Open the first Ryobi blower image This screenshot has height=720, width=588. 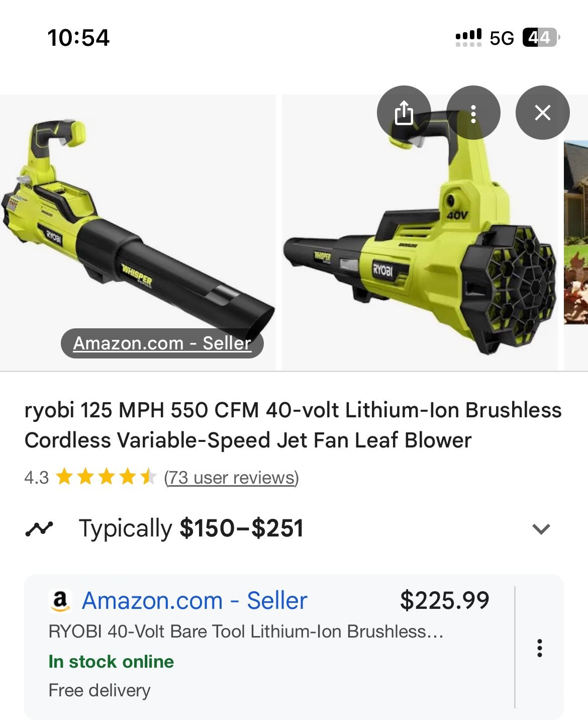pos(138,232)
